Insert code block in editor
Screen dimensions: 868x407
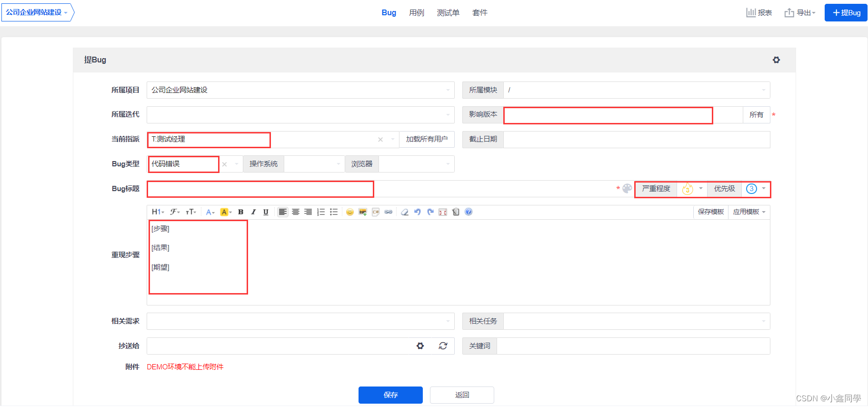pyautogui.click(x=376, y=212)
